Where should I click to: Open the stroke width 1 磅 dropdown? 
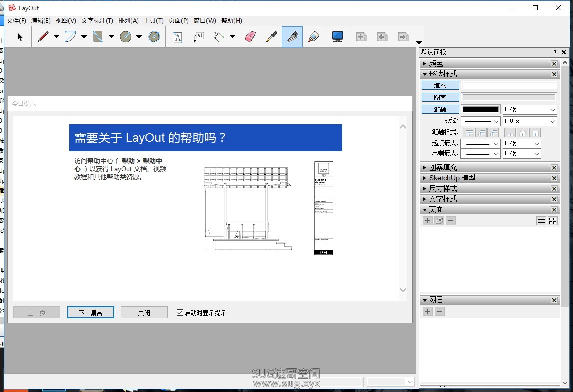pos(530,109)
